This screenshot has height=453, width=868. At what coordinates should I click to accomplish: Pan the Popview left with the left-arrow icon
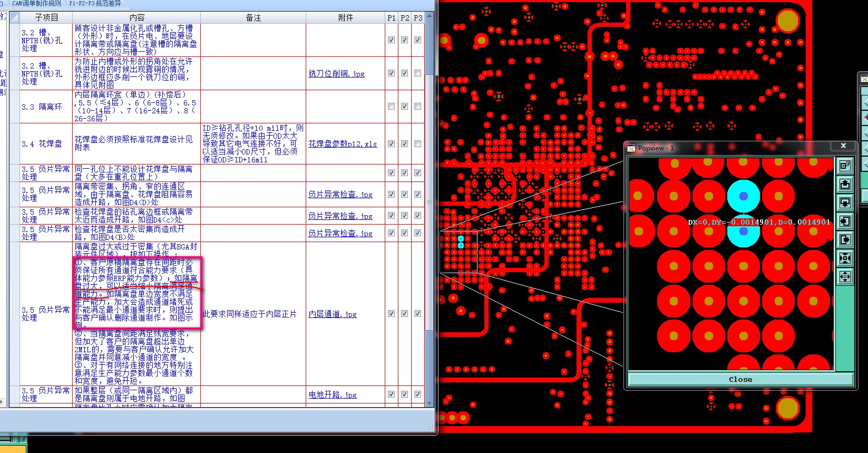845,221
